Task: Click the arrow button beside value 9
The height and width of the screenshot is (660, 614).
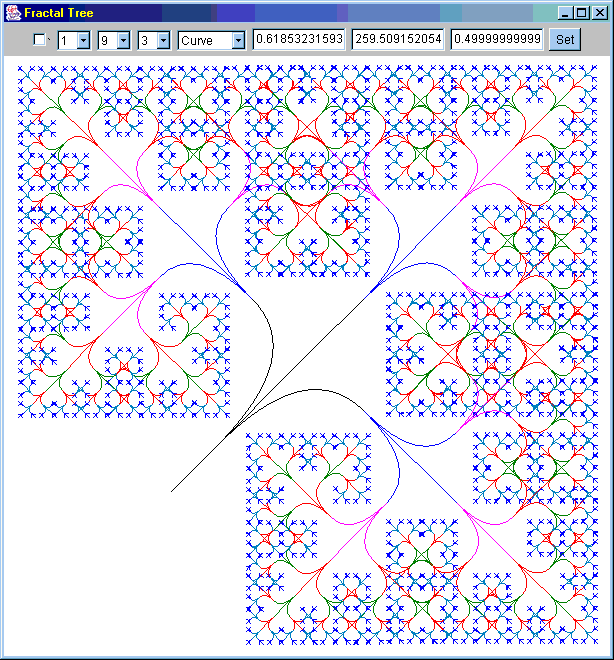Action: pyautogui.click(x=124, y=40)
